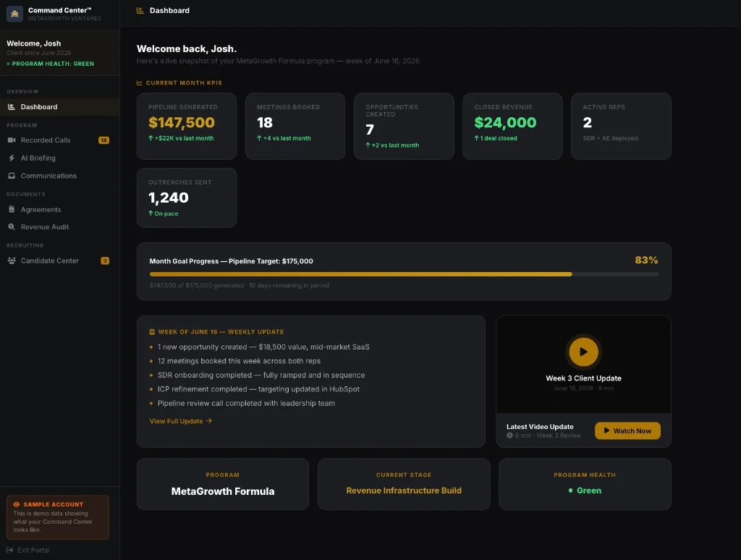Click the Revenue Audit magnifier icon
The image size is (741, 560).
[12, 227]
